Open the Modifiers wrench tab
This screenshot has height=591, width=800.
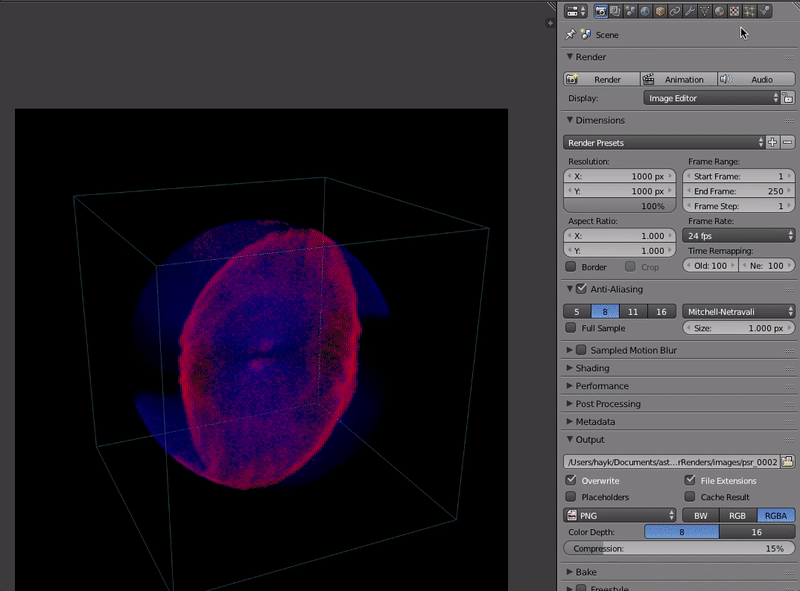690,11
